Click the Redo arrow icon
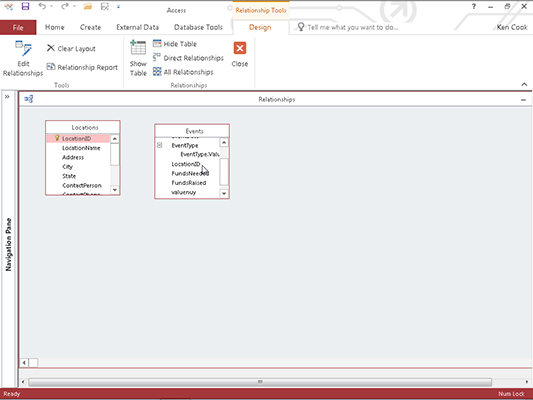 tap(65, 6)
